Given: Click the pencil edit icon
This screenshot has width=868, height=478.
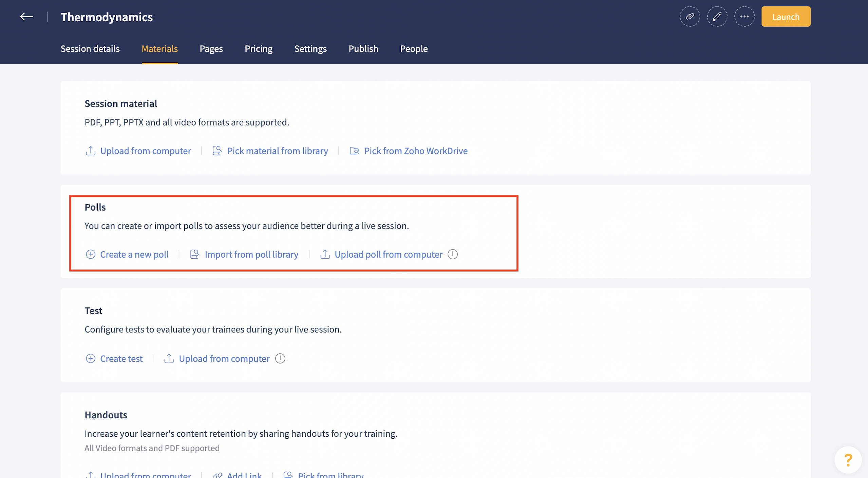Looking at the screenshot, I should point(717,17).
